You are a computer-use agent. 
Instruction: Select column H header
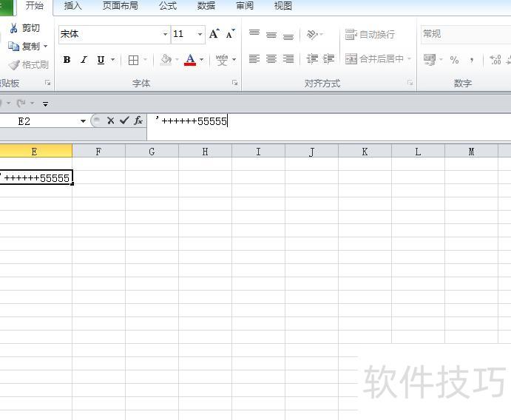[205, 152]
